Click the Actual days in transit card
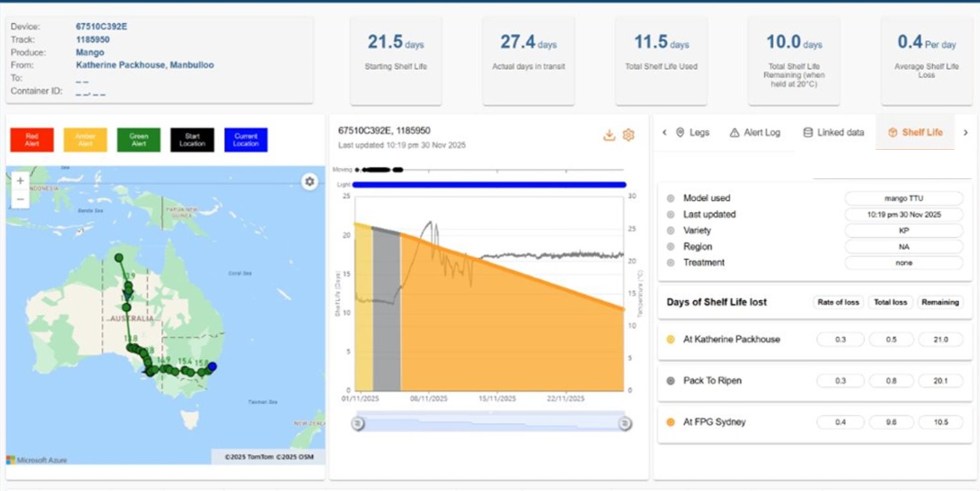980x491 pixels. pyautogui.click(x=528, y=61)
